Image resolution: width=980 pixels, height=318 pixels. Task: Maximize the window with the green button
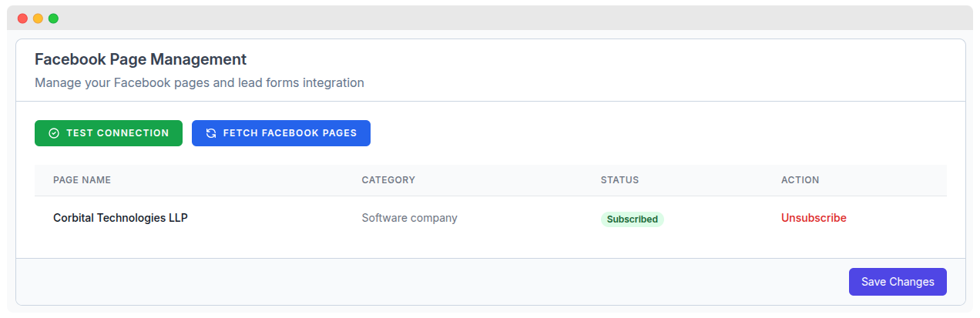pos(53,18)
